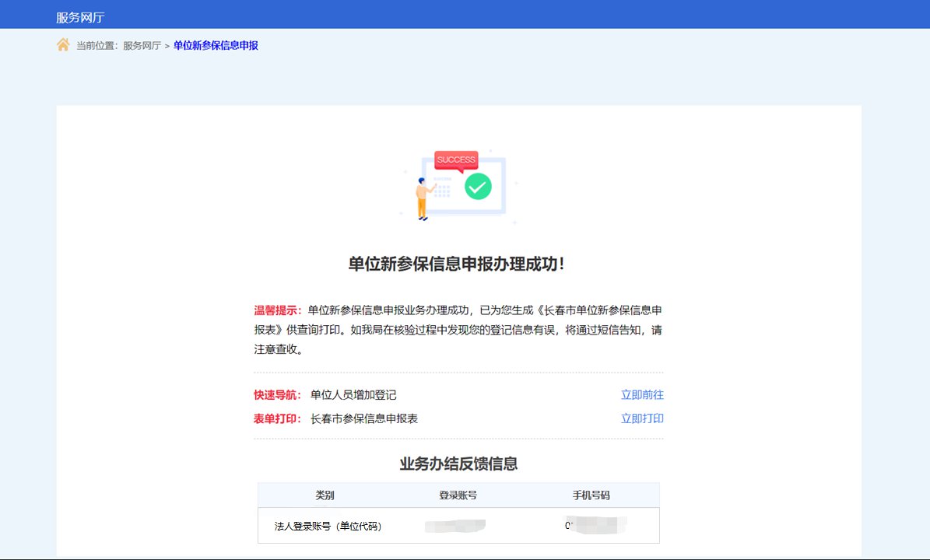The width and height of the screenshot is (930, 560).
Task: Click the person figure in the illustration
Action: [423, 199]
